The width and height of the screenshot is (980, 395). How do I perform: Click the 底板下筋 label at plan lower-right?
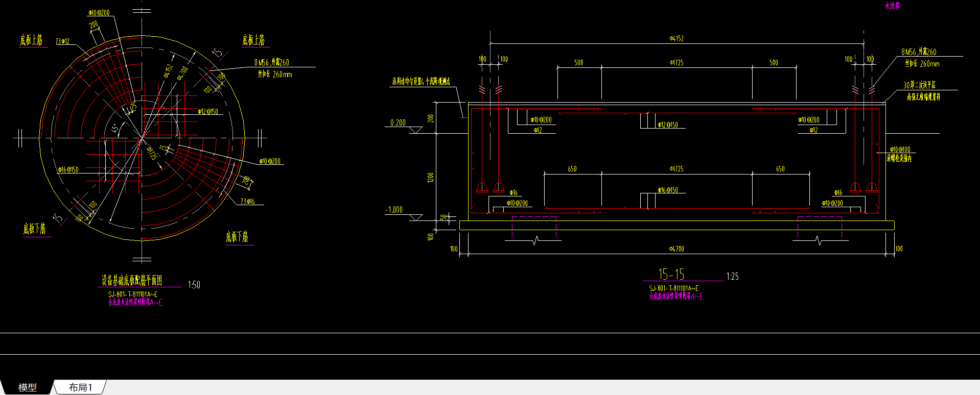[x=237, y=237]
